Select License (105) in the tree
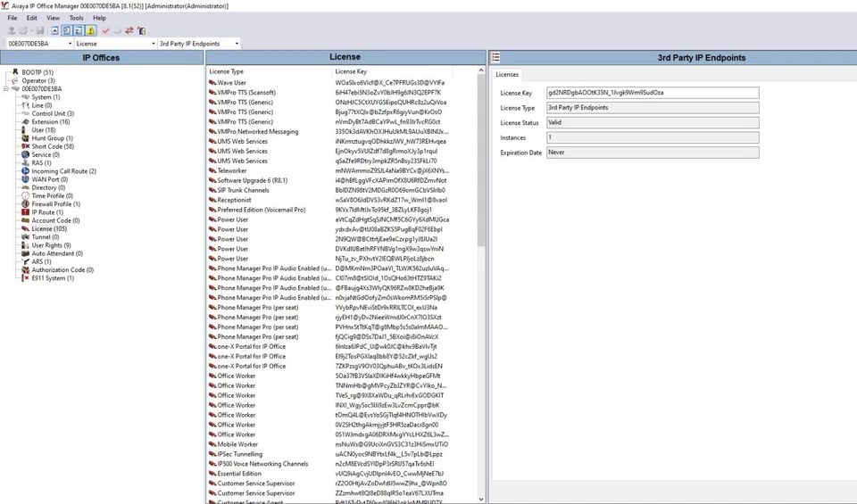 click(x=49, y=228)
